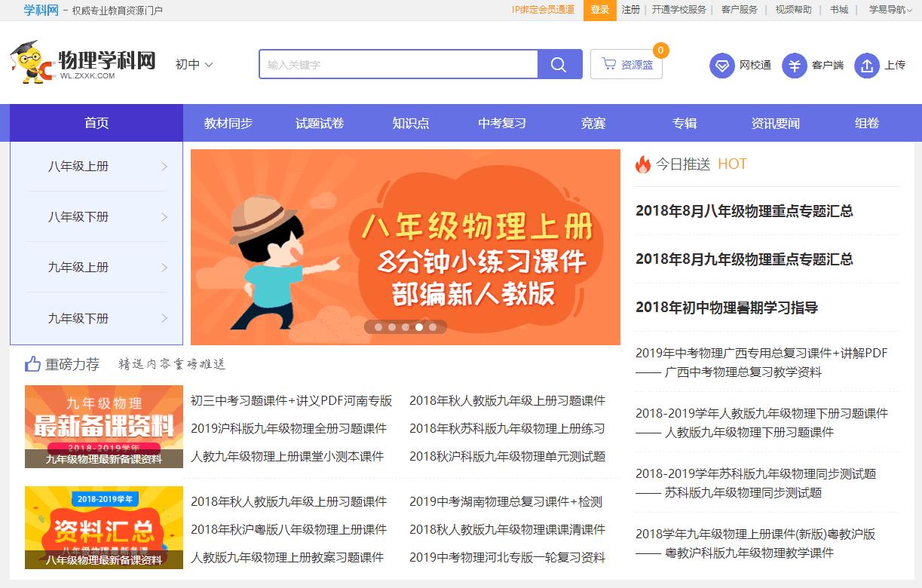
Task: Open the 客户端 download icon
Action: 793,66
